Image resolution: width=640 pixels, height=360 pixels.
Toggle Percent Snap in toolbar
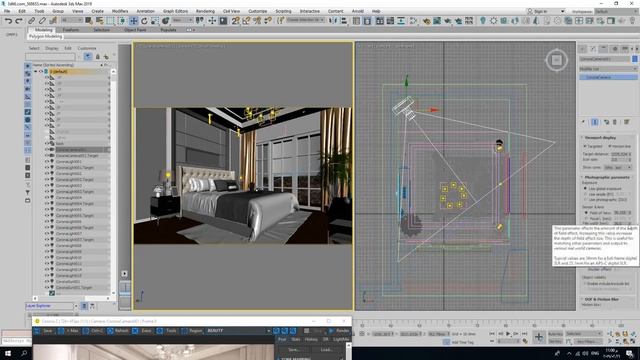coord(257,20)
